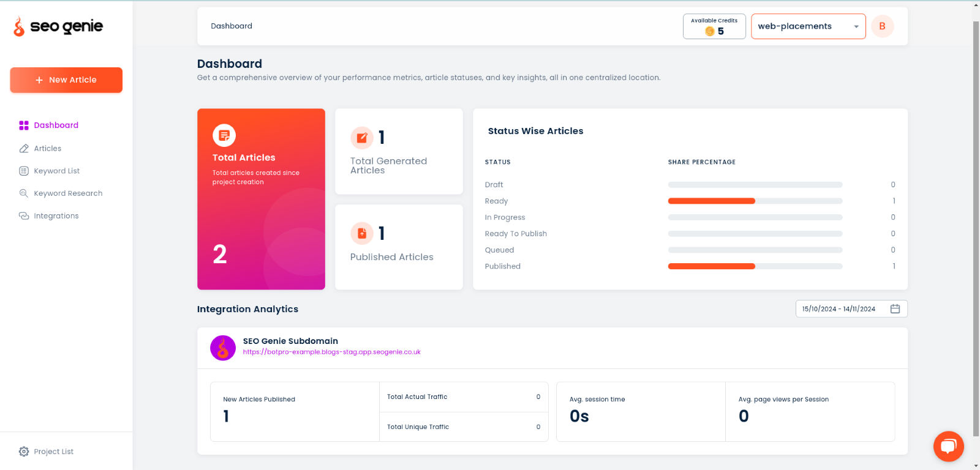Expand the web-placements project dropdown
The width and height of the screenshot is (980, 470).
tap(809, 26)
